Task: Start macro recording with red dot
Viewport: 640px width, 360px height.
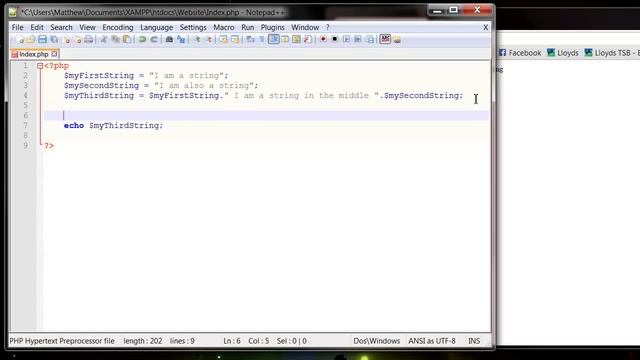Action: (323, 40)
